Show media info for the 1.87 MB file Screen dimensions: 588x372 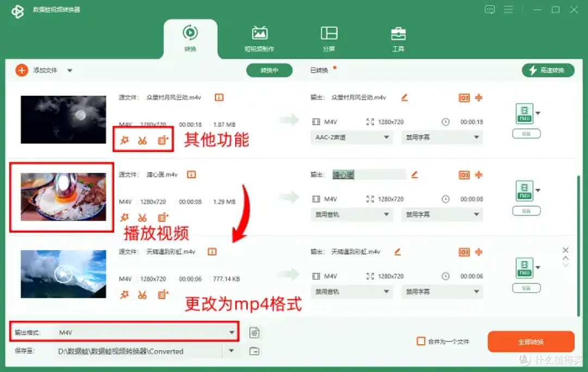[x=219, y=97]
